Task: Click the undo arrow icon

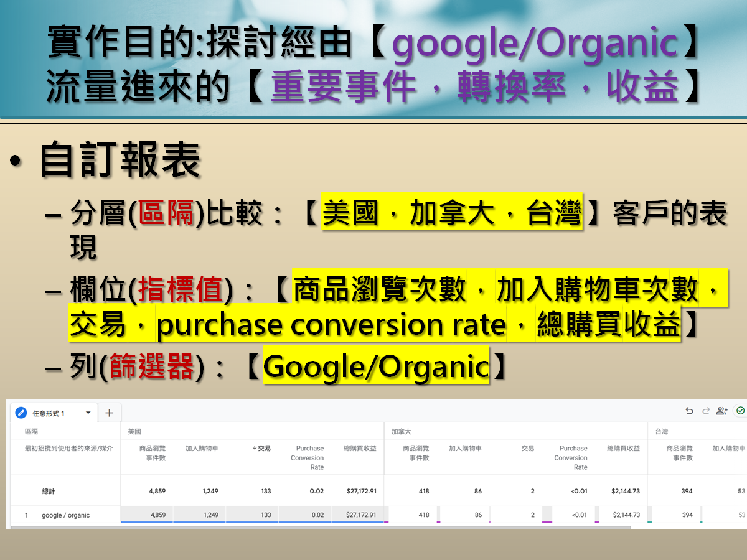Action: tap(689, 411)
